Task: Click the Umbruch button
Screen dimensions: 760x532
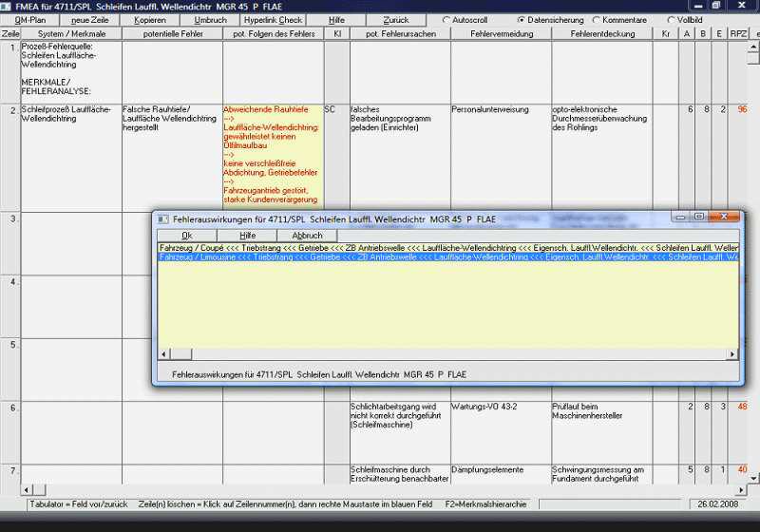Action: [x=210, y=20]
